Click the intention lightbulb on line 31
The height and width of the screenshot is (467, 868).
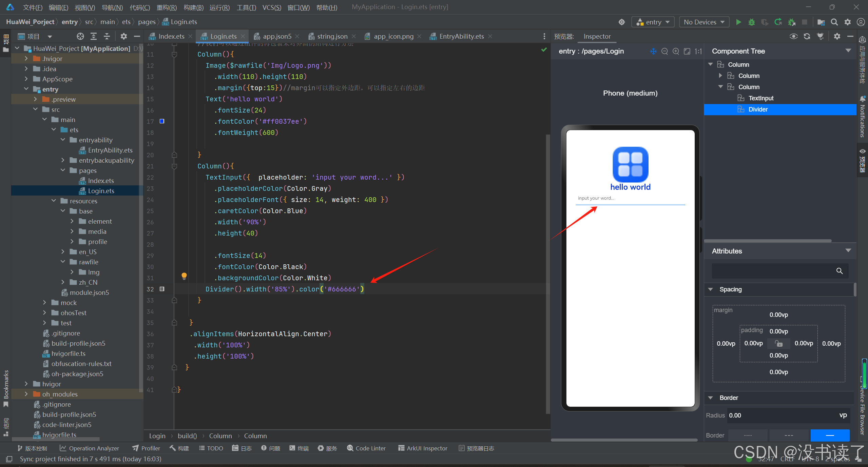[184, 276]
